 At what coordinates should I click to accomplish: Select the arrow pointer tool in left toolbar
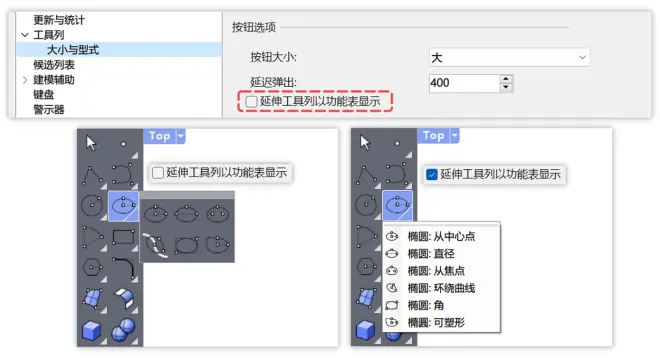click(91, 143)
